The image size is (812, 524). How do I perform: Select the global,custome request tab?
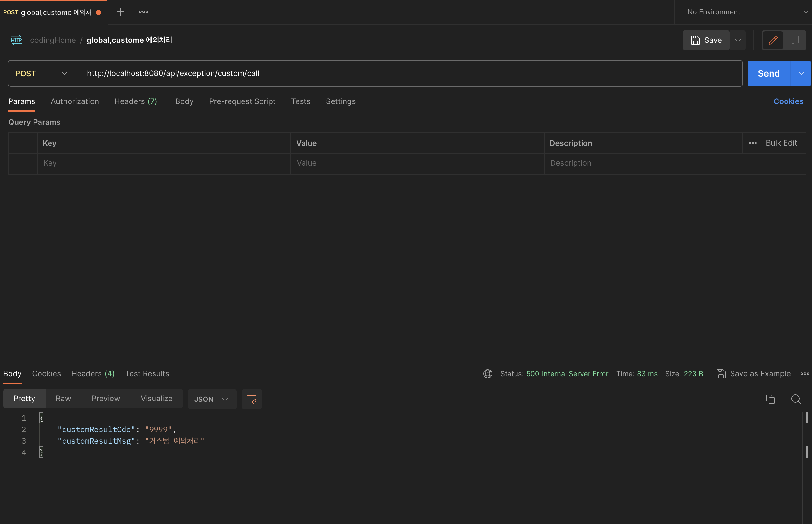[53, 12]
